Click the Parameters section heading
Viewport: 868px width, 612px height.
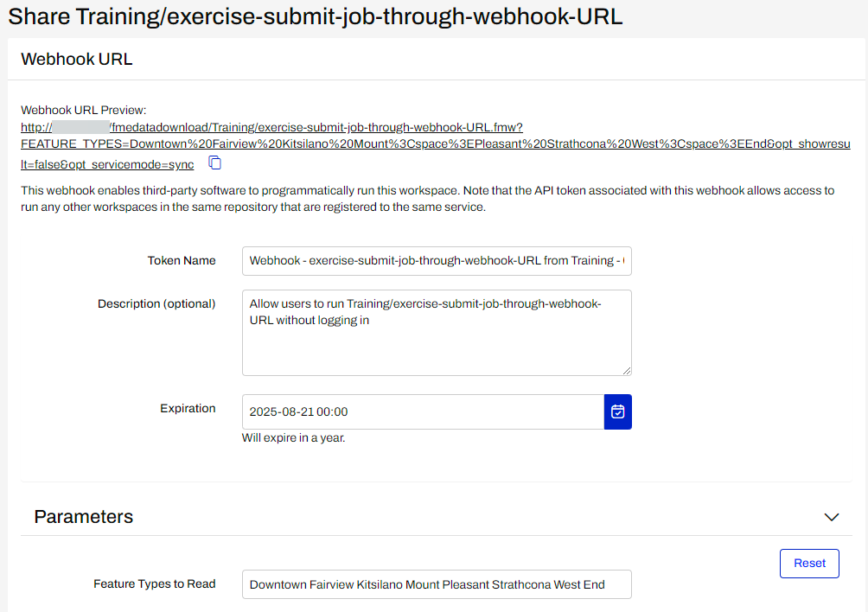tap(84, 517)
